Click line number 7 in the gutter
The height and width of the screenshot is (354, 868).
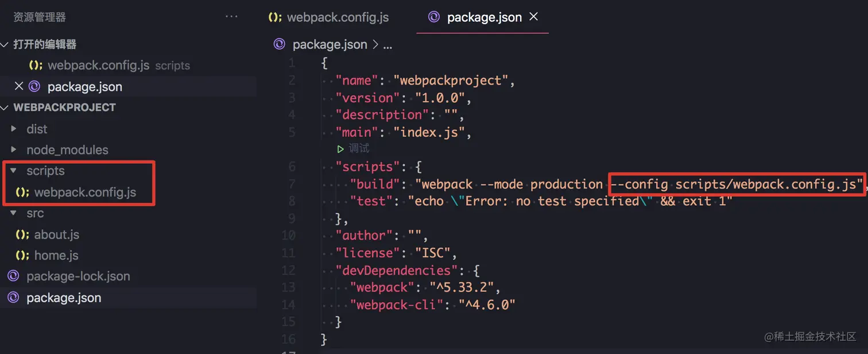(x=292, y=184)
